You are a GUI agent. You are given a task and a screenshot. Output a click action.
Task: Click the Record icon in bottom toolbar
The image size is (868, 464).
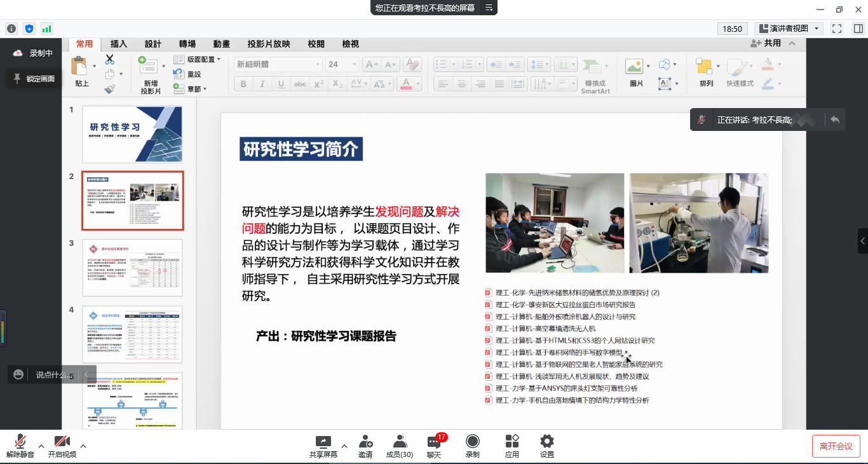472,442
